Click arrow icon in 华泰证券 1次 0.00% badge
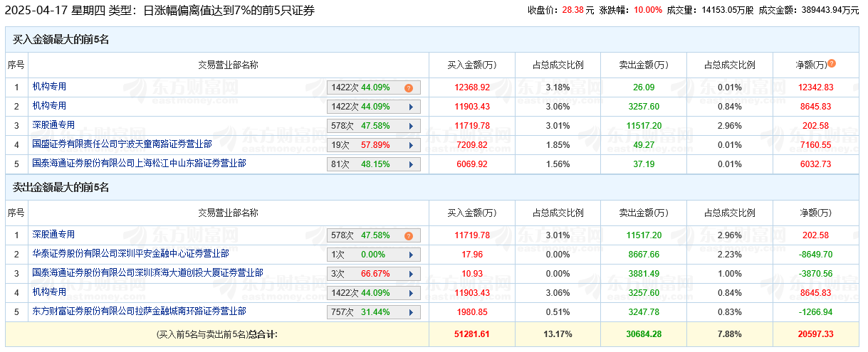 coord(411,255)
